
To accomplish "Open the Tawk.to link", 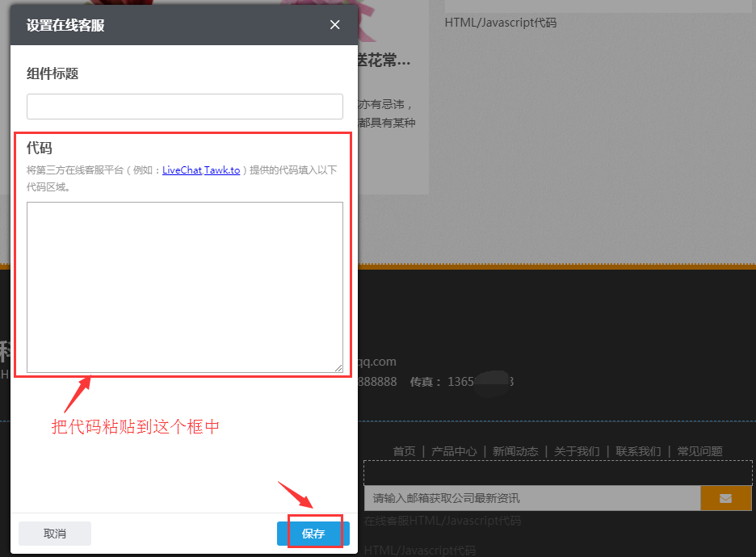I will click(220, 170).
